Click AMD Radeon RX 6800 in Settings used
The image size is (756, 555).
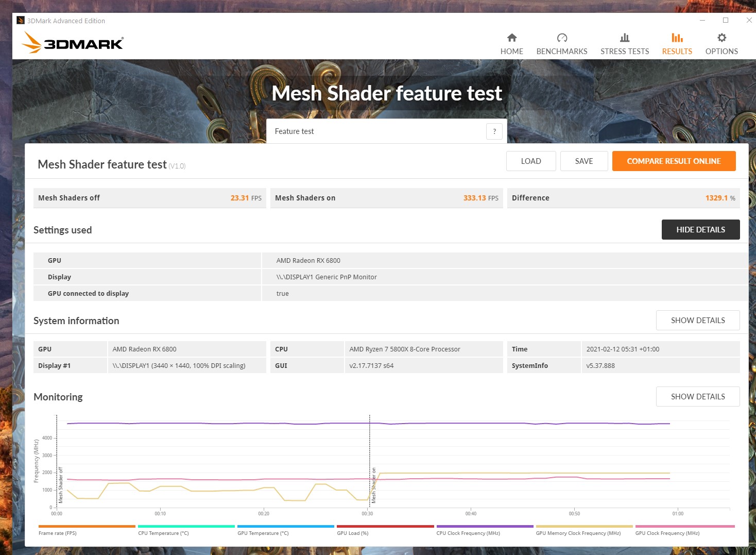[308, 260]
